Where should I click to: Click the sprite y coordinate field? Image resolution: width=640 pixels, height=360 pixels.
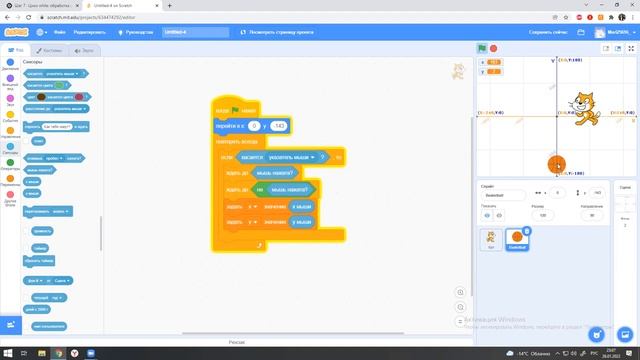coord(597,193)
